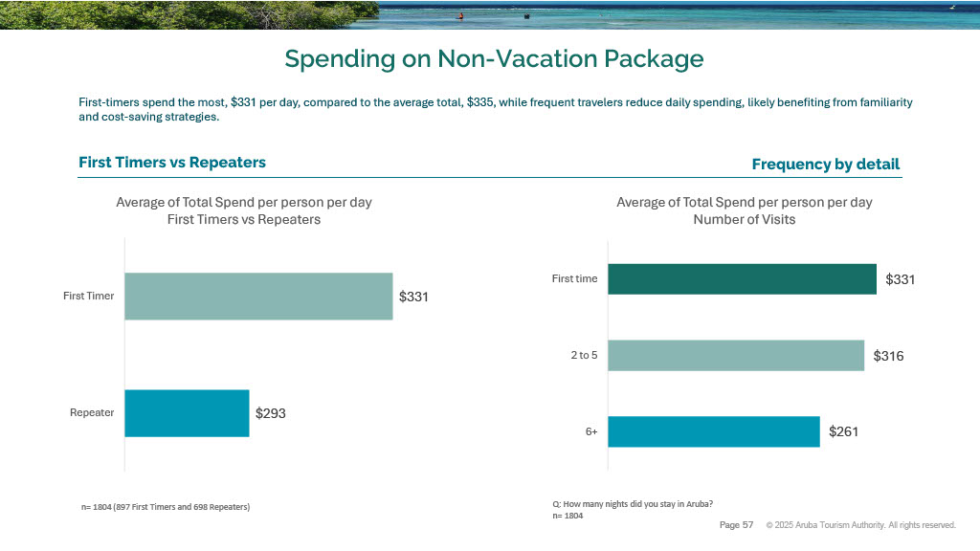Click the sample size footnote with 897 First Timers
980x551 pixels.
pos(166,506)
